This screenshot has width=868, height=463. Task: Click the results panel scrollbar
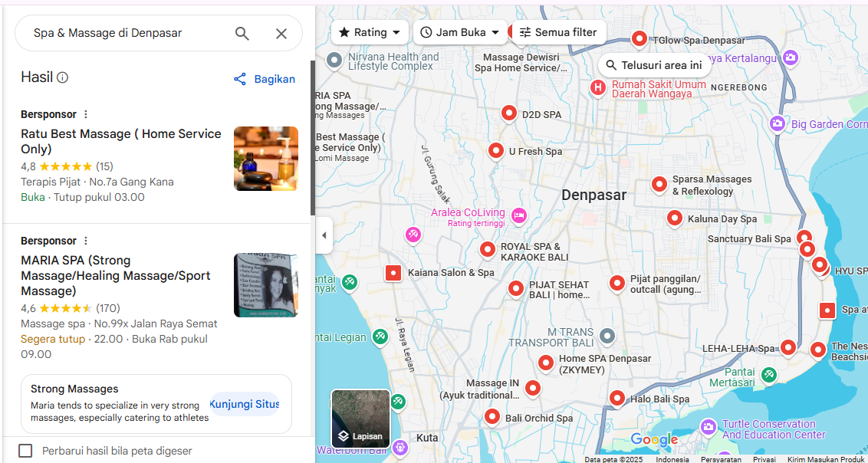coord(313,138)
